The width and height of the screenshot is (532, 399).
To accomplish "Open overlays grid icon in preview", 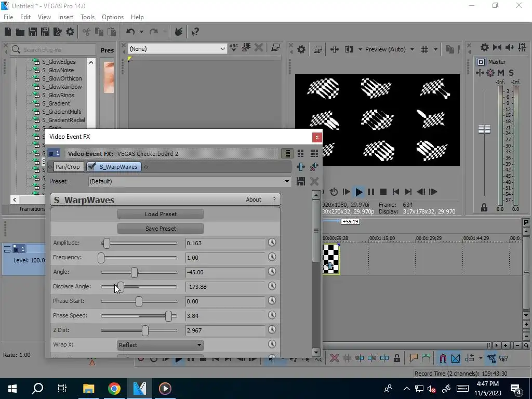I will tap(424, 49).
